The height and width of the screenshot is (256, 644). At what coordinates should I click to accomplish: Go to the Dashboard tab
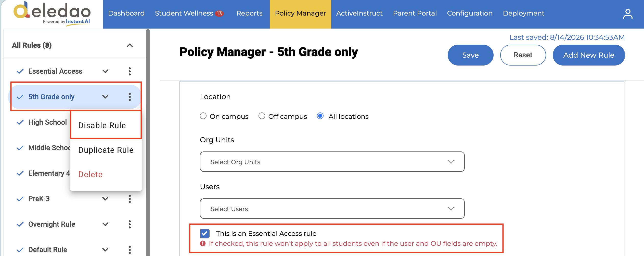[126, 13]
